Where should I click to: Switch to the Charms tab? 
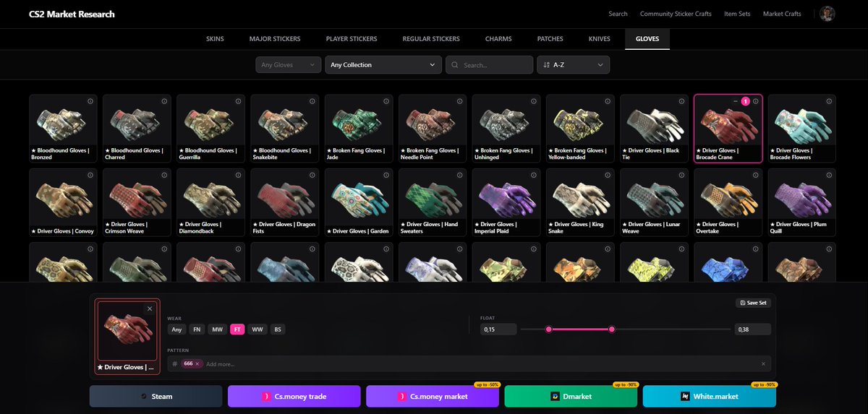(498, 38)
